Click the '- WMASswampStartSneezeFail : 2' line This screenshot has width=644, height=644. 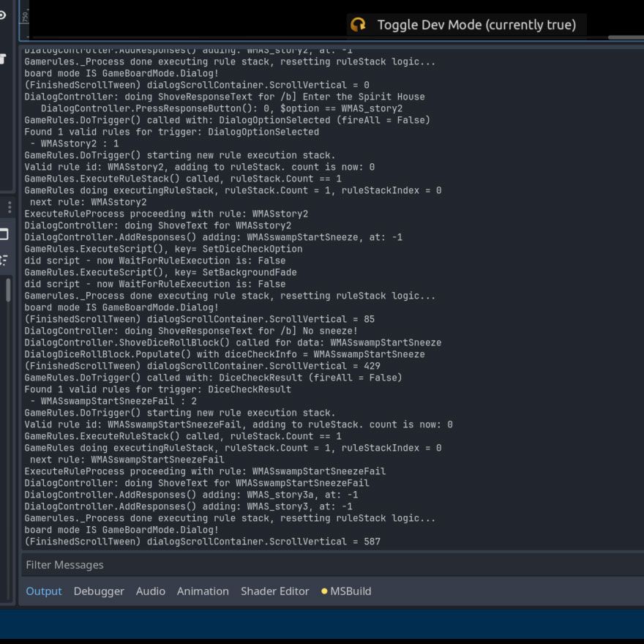point(113,401)
